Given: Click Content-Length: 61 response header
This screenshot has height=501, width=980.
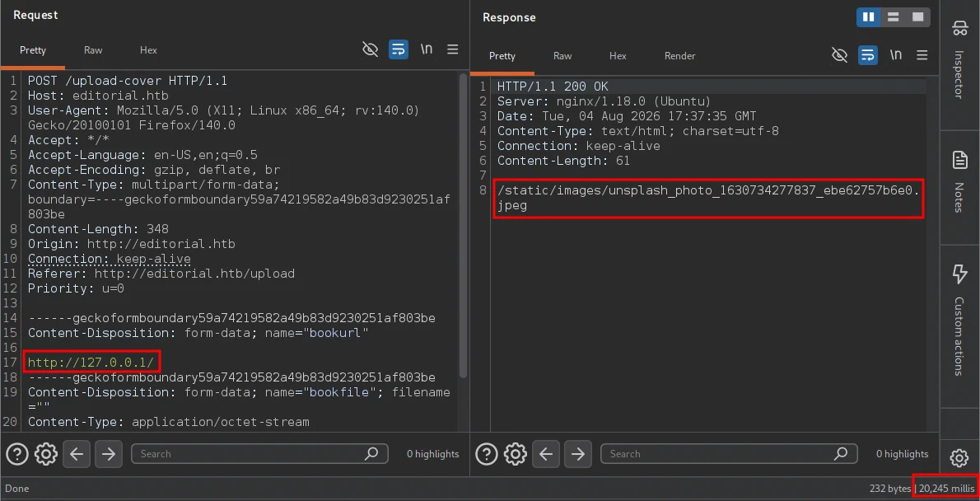Looking at the screenshot, I should [564, 161].
